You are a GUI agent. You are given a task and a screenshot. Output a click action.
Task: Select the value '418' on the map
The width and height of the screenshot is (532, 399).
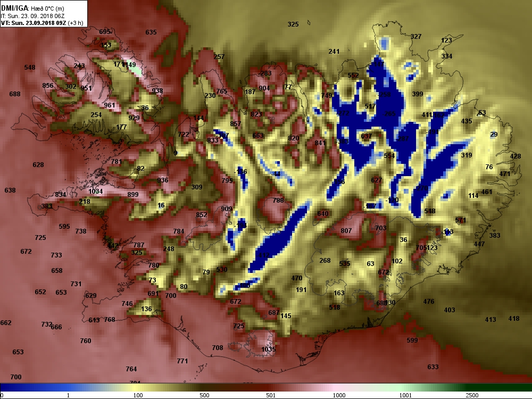(x=514, y=318)
